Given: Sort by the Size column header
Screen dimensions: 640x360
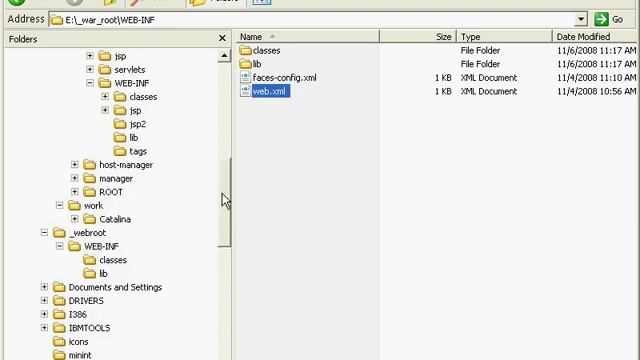Looking at the screenshot, I should pos(418,37).
